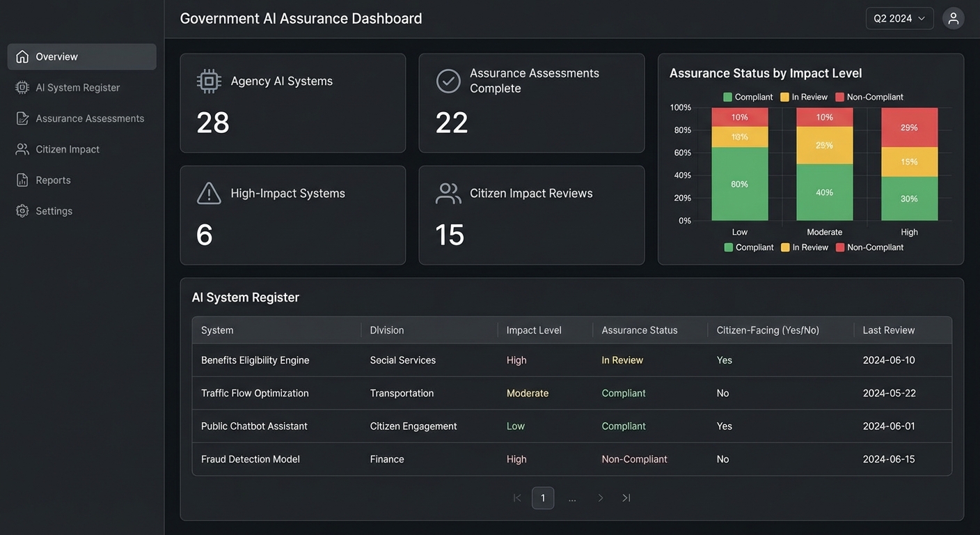This screenshot has height=535, width=980.
Task: Click the In Review status for Benefits Eligibility Engine
Action: point(622,360)
